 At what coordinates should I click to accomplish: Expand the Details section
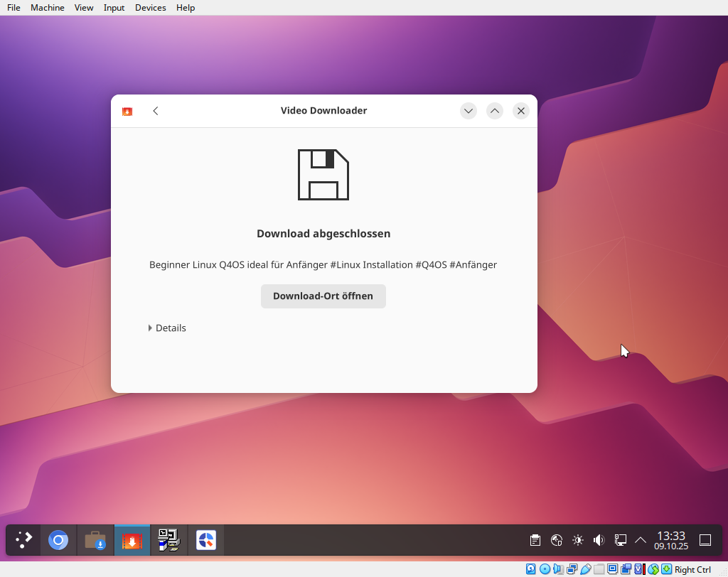point(167,328)
